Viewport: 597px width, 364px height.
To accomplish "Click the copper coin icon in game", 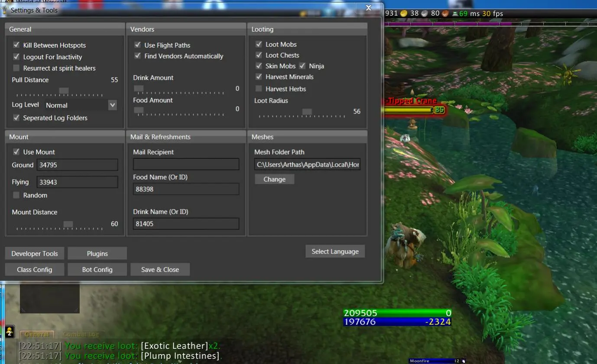I will tap(445, 13).
